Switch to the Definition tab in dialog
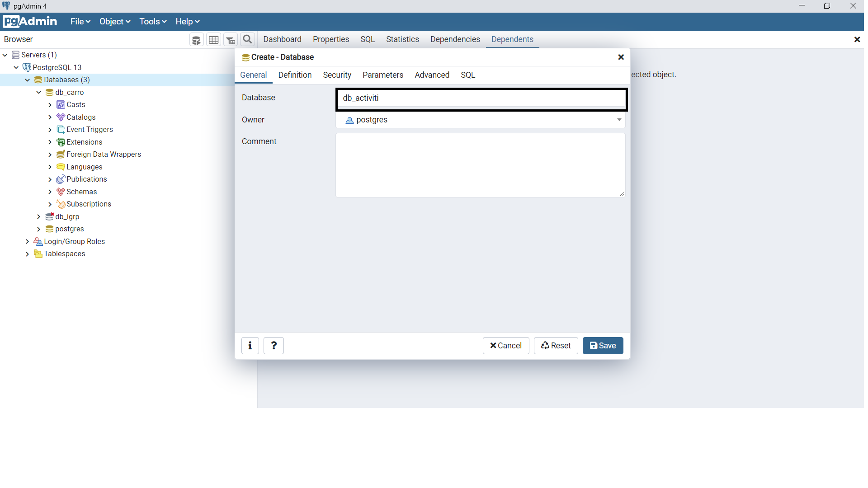Image resolution: width=868 pixels, height=488 pixels. coord(295,75)
